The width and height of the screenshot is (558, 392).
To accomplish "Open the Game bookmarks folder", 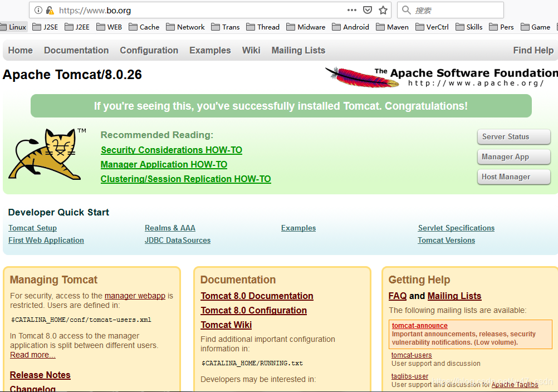I will point(536,27).
